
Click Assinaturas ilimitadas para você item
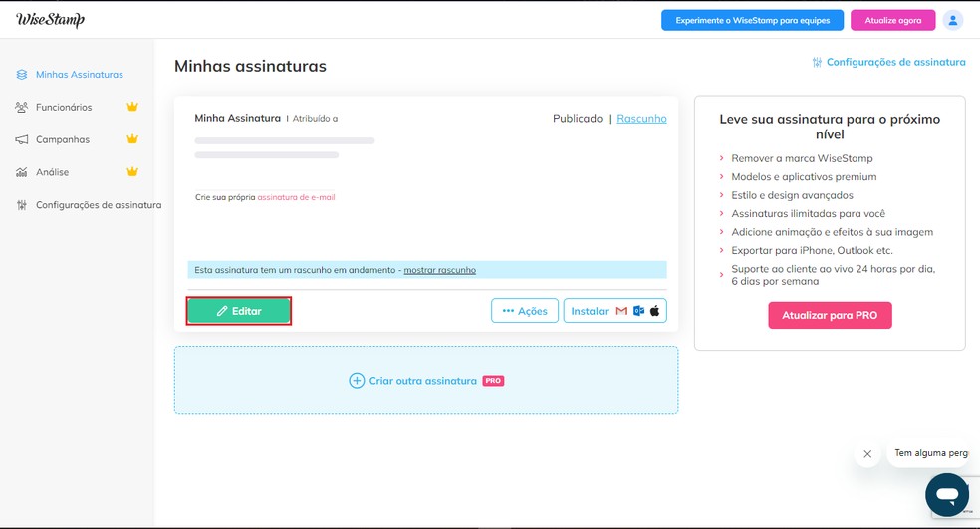click(x=808, y=214)
